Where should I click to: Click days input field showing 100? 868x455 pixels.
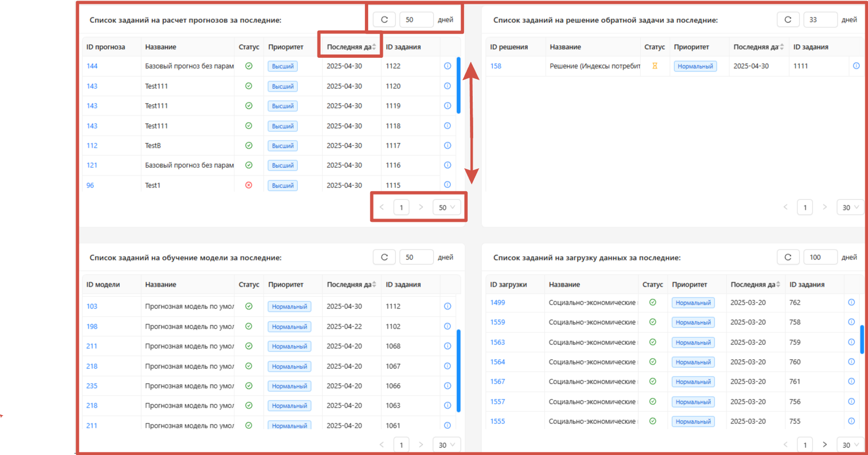point(820,257)
